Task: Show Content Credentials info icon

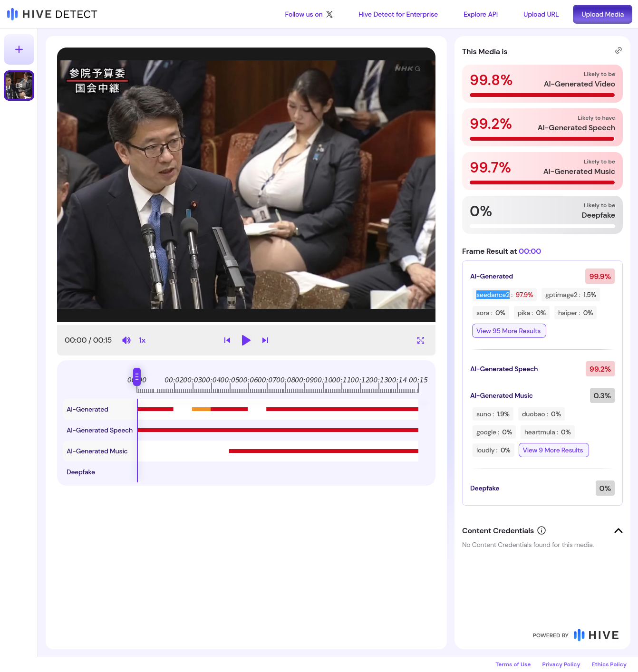Action: coord(541,530)
